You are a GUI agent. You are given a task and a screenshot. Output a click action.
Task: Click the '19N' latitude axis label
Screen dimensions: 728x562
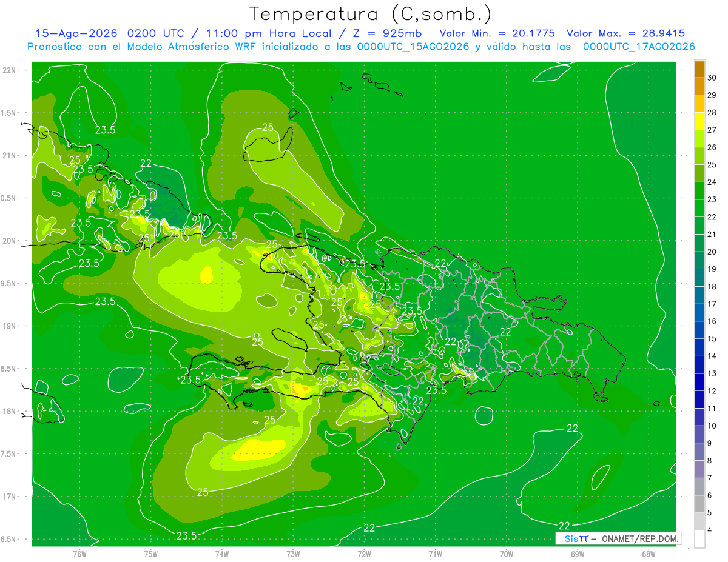10,326
